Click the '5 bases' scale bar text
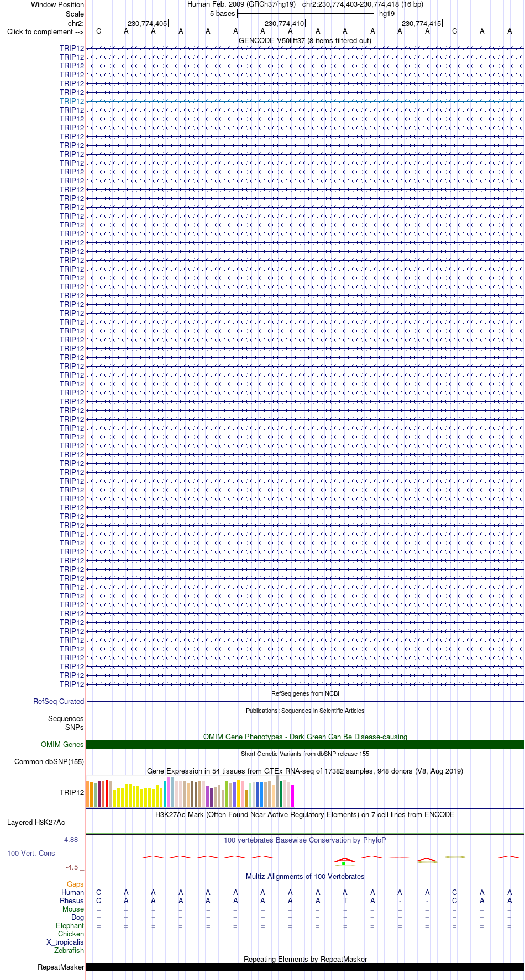 click(222, 13)
